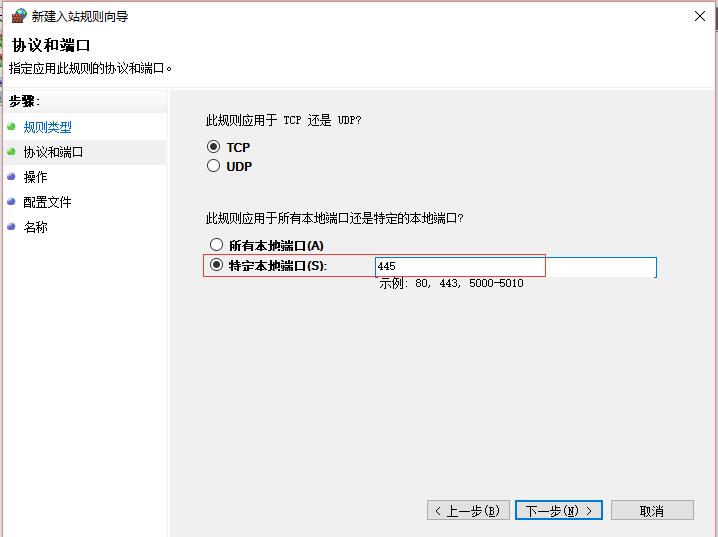The width and height of the screenshot is (718, 537).
Task: Click the port number field containing 445
Action: 516,267
